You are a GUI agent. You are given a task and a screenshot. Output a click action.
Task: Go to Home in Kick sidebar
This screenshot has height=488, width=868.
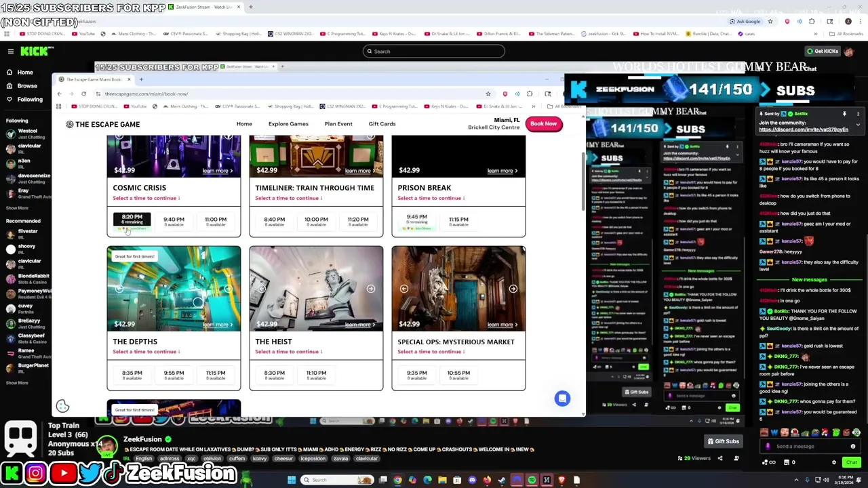pyautogui.click(x=25, y=73)
